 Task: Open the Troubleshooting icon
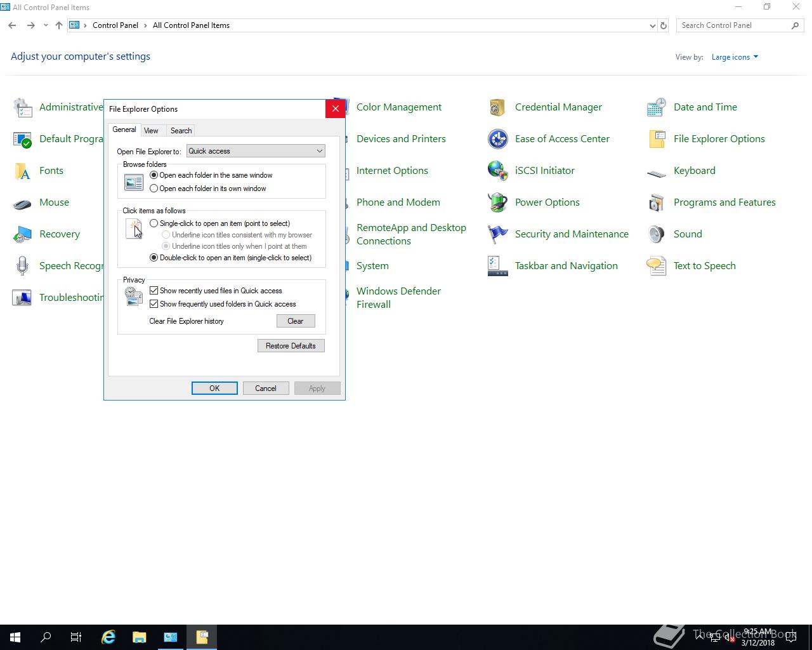[22, 298]
